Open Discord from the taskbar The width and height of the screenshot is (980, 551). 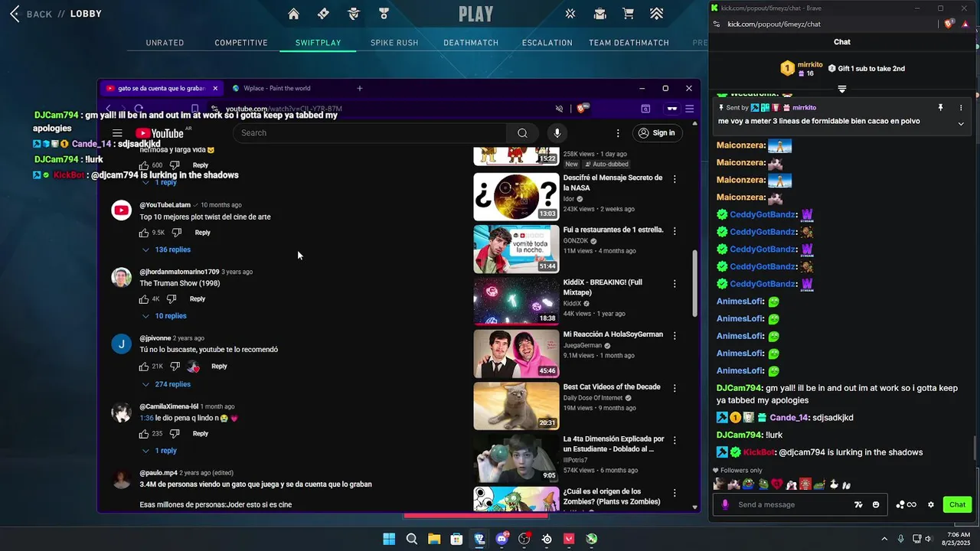coord(501,539)
